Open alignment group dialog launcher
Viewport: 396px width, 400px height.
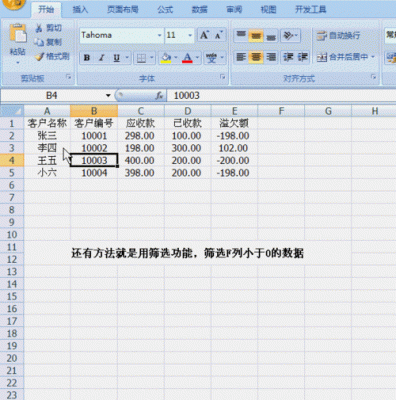tap(373, 77)
